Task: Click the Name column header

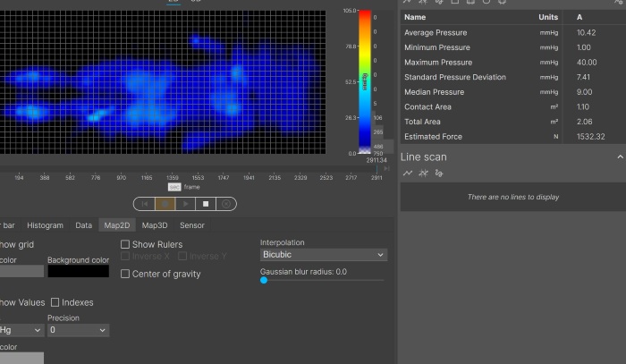Action: tap(415, 17)
